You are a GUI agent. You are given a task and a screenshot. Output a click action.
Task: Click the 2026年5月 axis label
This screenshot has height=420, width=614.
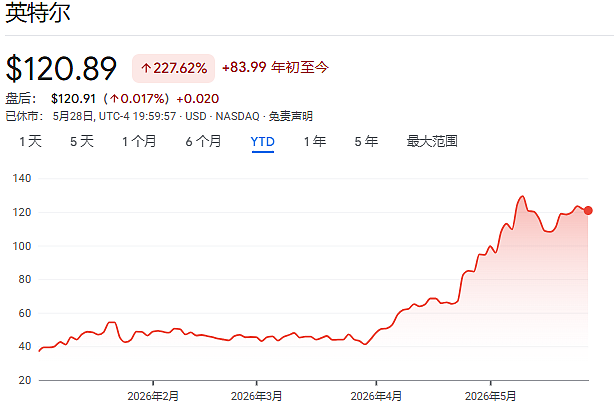tap(491, 396)
